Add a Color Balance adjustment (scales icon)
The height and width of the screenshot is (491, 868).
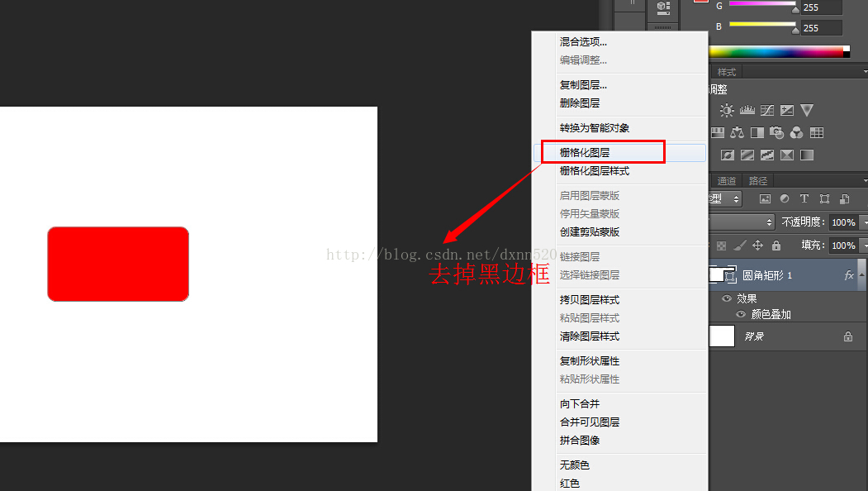(x=738, y=132)
